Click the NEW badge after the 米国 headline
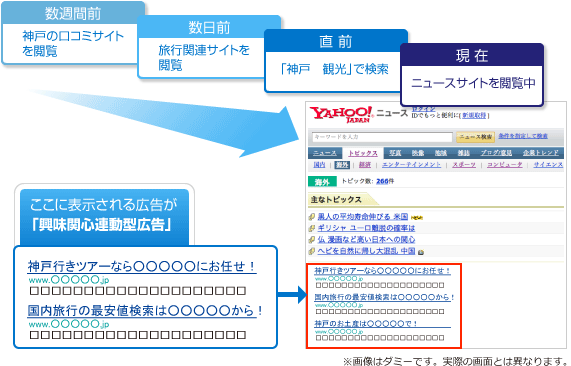 [x=417, y=218]
